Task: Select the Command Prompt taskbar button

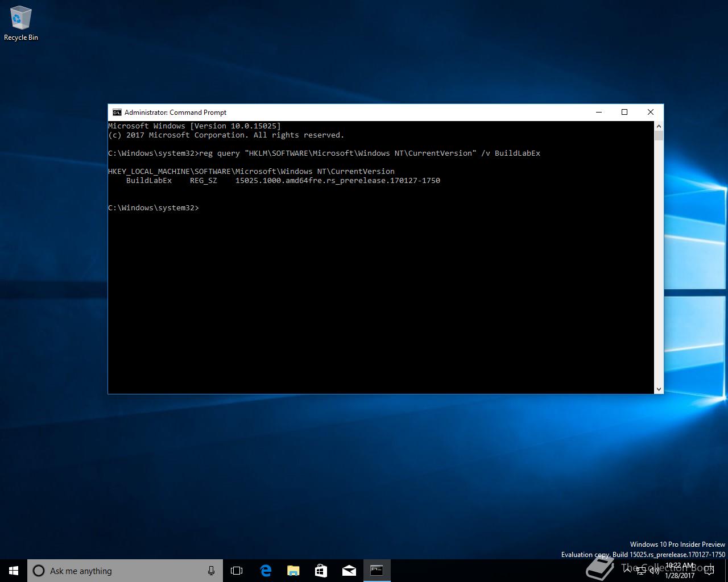Action: [x=377, y=571]
